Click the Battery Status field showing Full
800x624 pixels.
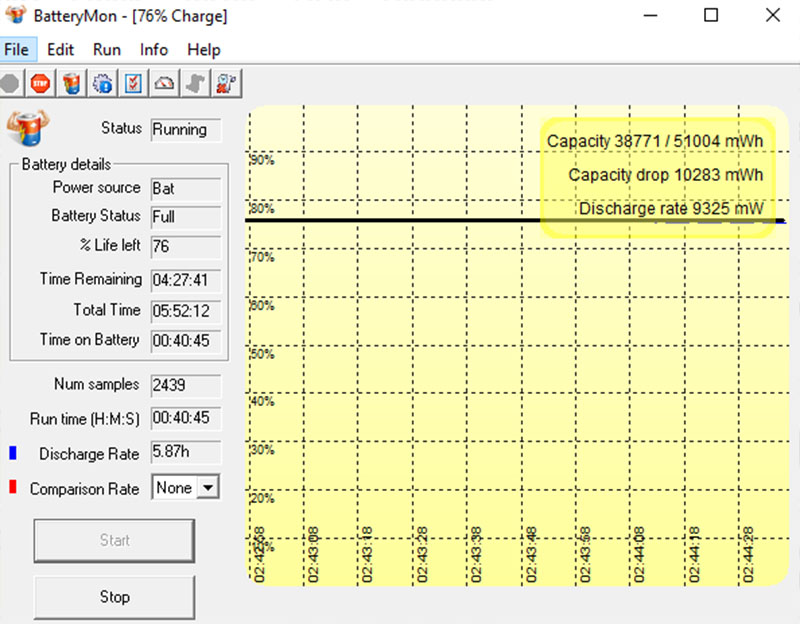click(186, 217)
